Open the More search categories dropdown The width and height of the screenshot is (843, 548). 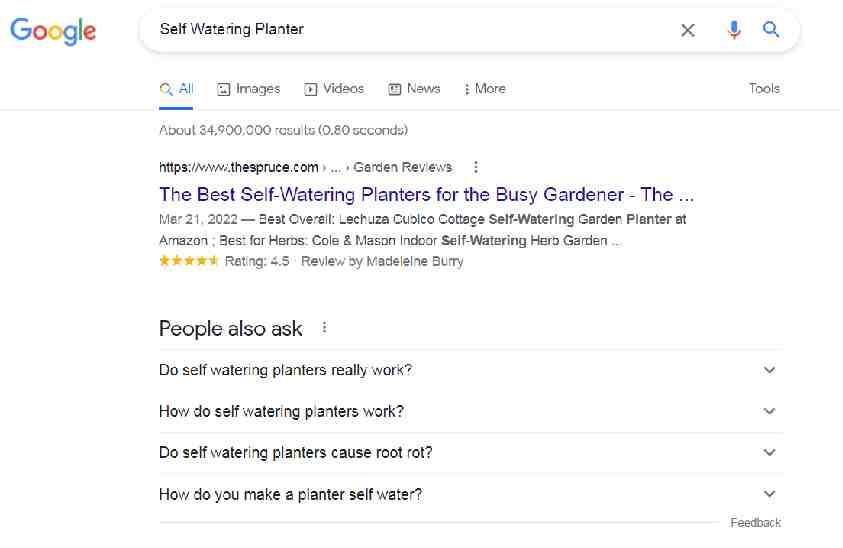[485, 89]
